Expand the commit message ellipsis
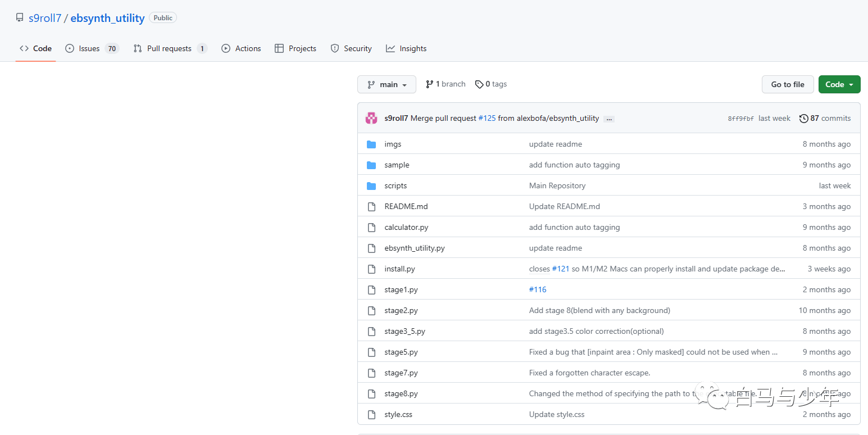Screen dimensions: 868x435 pyautogui.click(x=609, y=119)
